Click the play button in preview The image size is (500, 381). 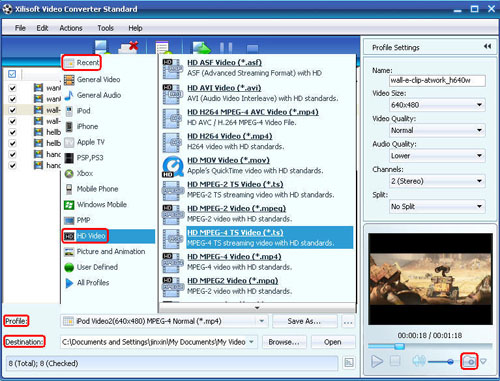tap(377, 361)
